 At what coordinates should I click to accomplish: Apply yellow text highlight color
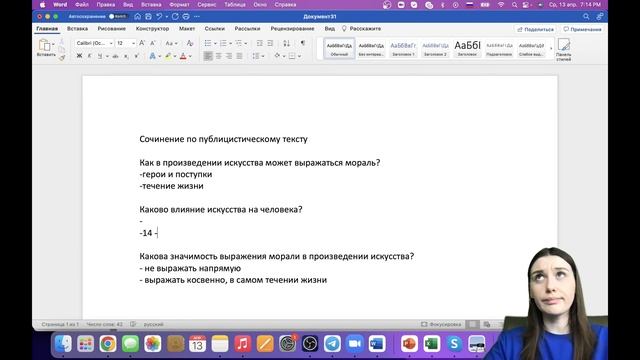pos(169,56)
